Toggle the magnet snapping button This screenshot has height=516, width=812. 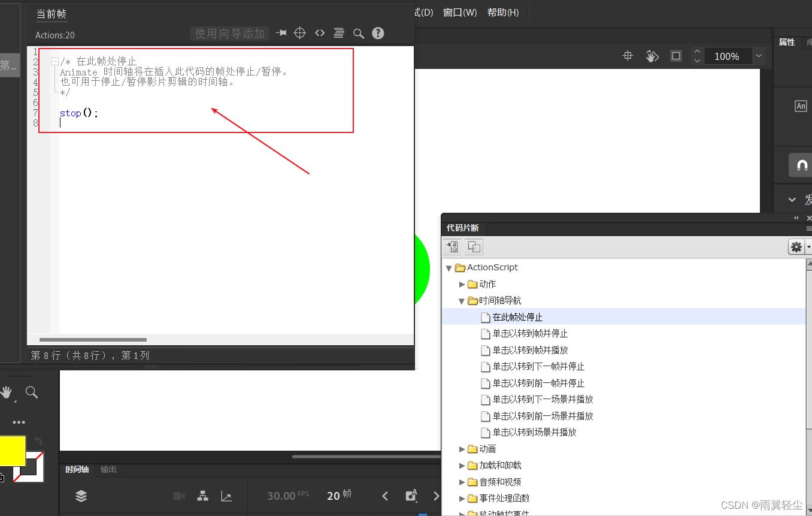(801, 165)
